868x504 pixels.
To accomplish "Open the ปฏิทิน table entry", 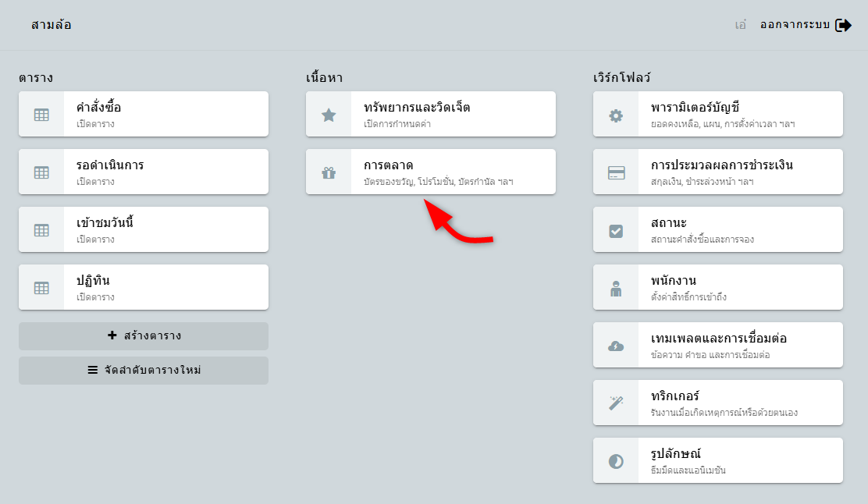I will [x=165, y=287].
